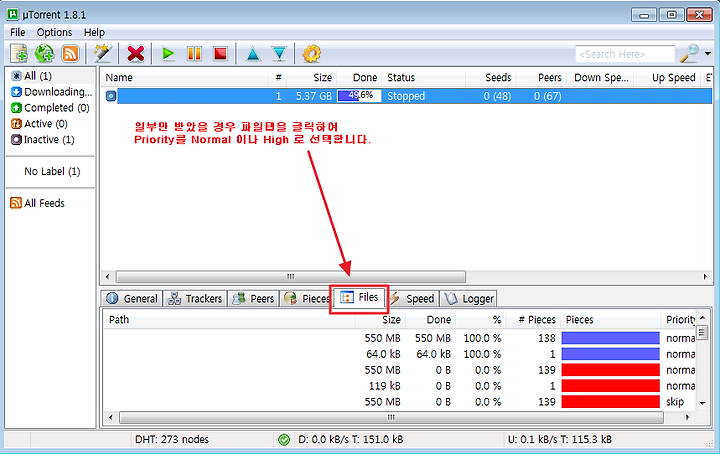This screenshot has height=454, width=720.
Task: Switch to the Pieces tab
Action: pyautogui.click(x=306, y=298)
